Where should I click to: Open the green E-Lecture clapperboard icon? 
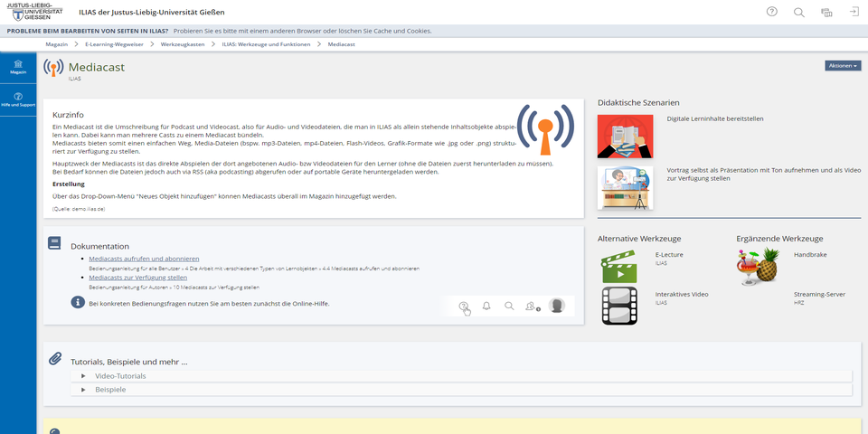[x=618, y=266]
